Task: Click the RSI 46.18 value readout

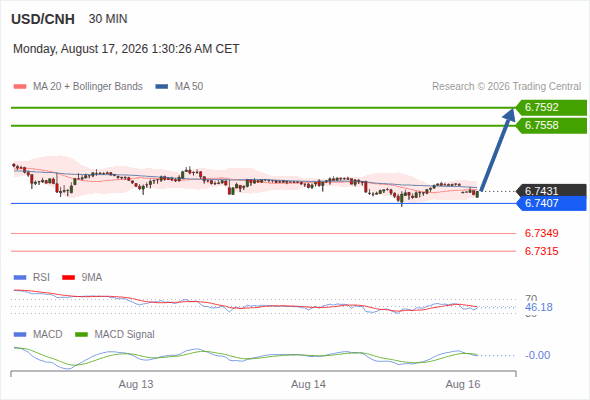Action: click(x=539, y=307)
